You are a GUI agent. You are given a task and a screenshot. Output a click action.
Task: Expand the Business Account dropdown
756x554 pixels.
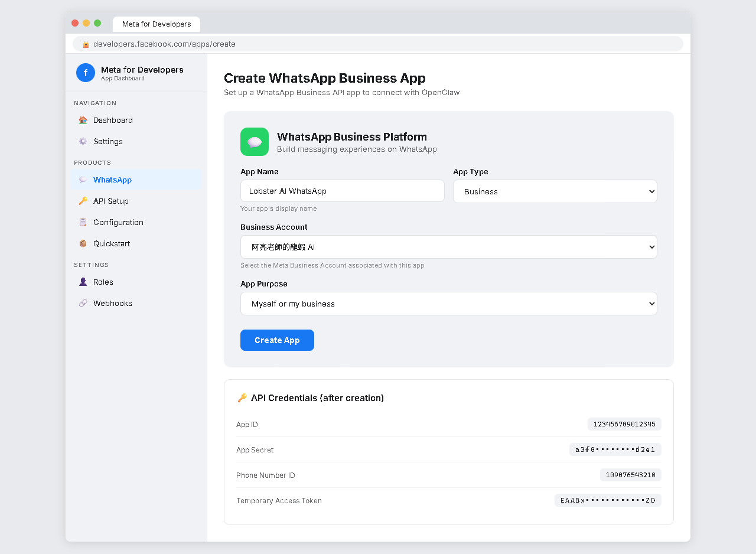tap(448, 247)
